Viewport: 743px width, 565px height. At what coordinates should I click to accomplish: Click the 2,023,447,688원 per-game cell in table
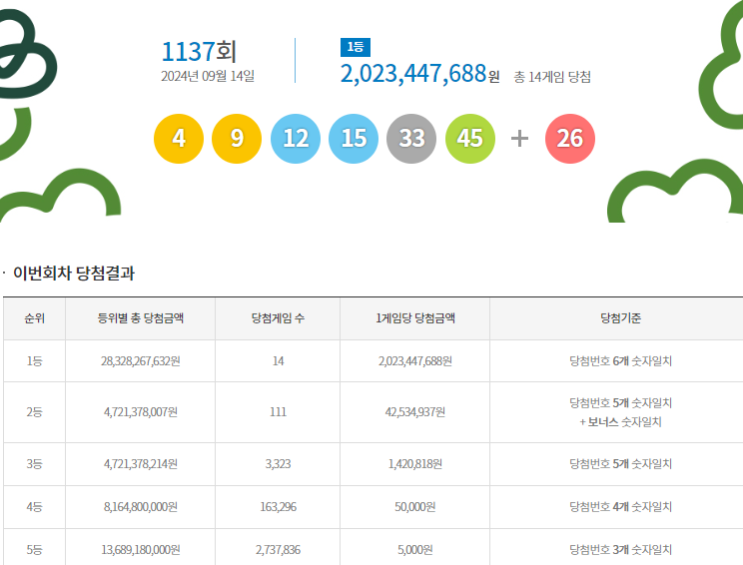(x=415, y=361)
